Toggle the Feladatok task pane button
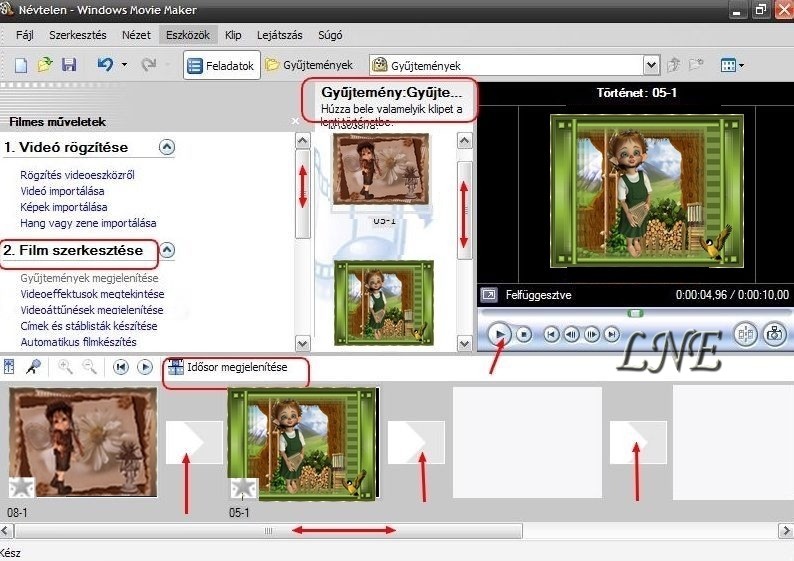This screenshot has height=561, width=794. [221, 65]
